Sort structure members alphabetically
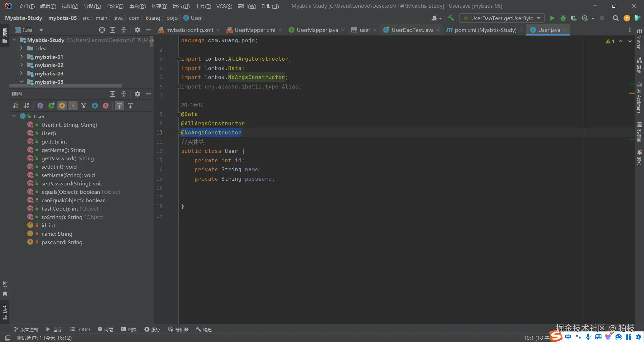 pyautogui.click(x=26, y=106)
